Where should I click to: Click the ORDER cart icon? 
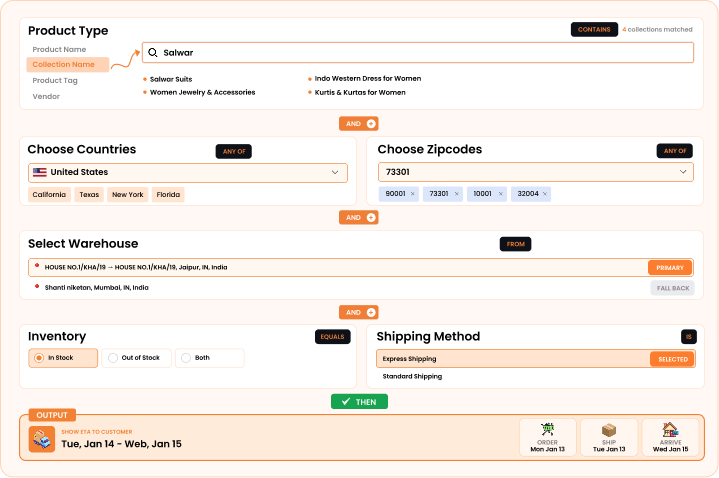[x=548, y=430]
